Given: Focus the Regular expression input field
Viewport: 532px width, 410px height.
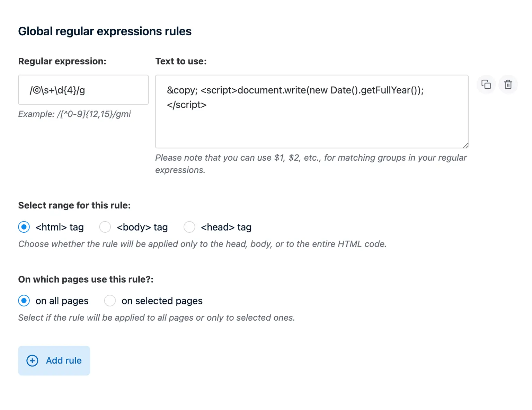Looking at the screenshot, I should click(83, 90).
